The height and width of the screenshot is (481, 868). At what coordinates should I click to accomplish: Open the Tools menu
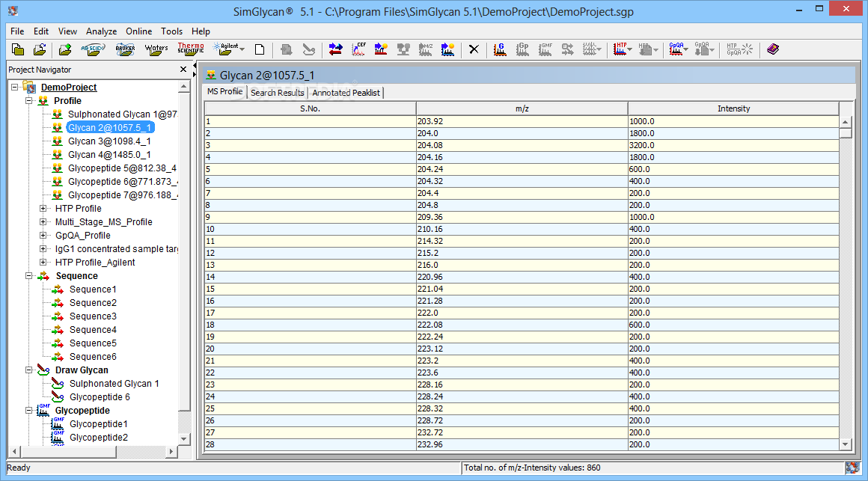[x=171, y=31]
